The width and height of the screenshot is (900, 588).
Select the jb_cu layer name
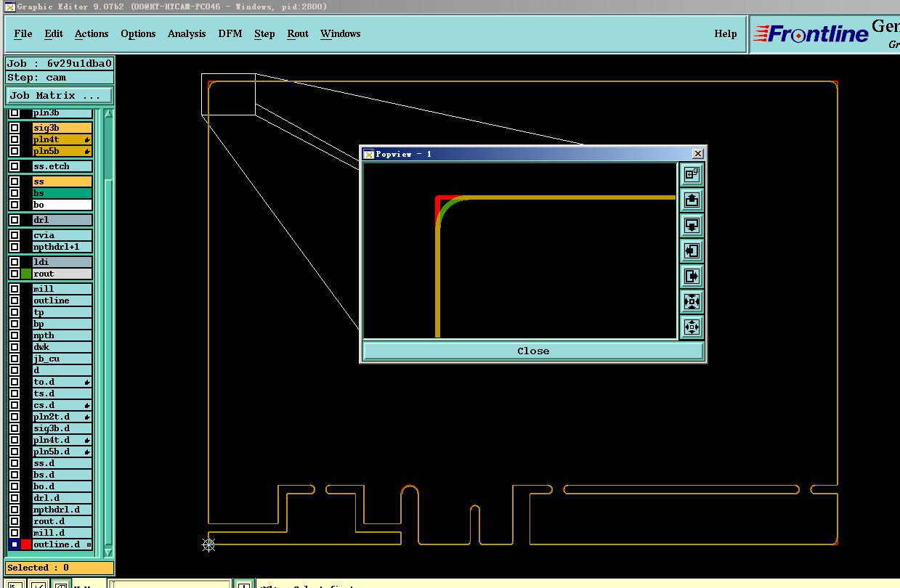(x=62, y=359)
